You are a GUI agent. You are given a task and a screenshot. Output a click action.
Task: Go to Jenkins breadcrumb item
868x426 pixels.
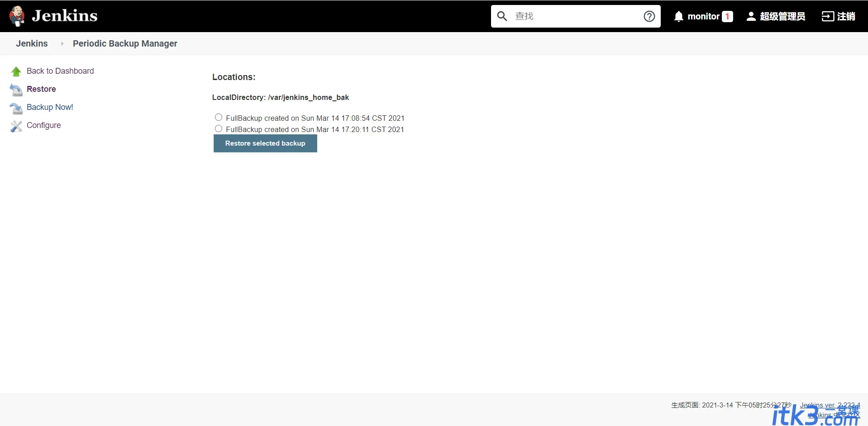click(x=32, y=43)
